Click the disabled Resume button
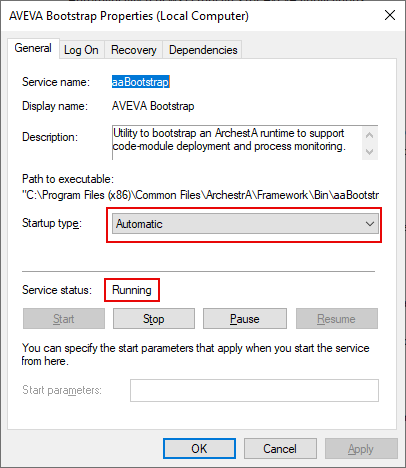Viewport: 406px width, 468px height. point(337,319)
